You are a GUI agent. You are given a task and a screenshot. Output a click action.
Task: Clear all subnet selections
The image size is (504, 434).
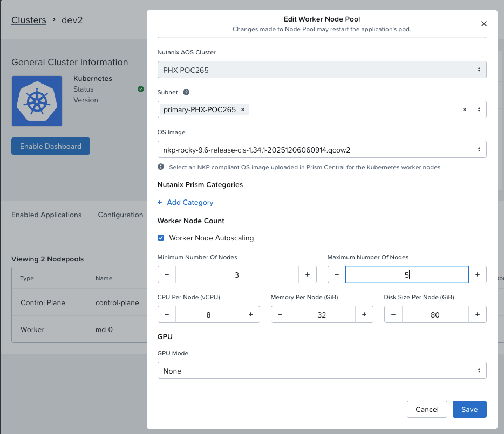click(x=464, y=109)
